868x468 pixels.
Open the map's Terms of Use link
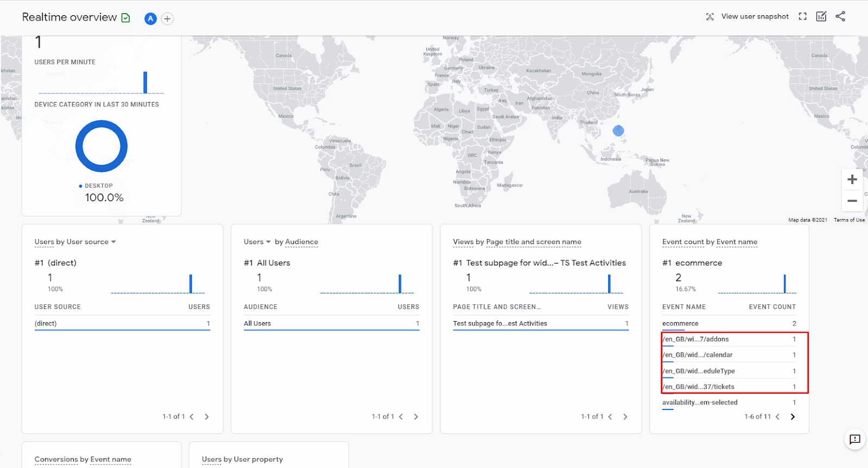[x=849, y=220]
